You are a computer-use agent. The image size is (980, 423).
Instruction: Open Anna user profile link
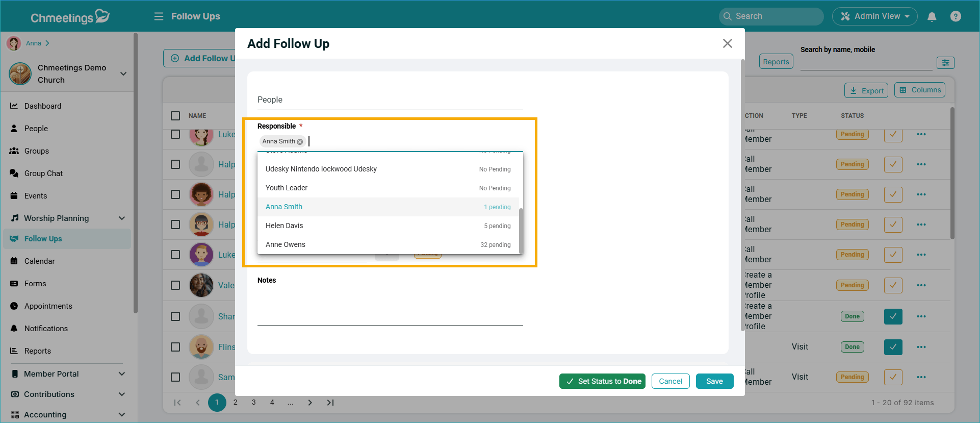point(34,43)
